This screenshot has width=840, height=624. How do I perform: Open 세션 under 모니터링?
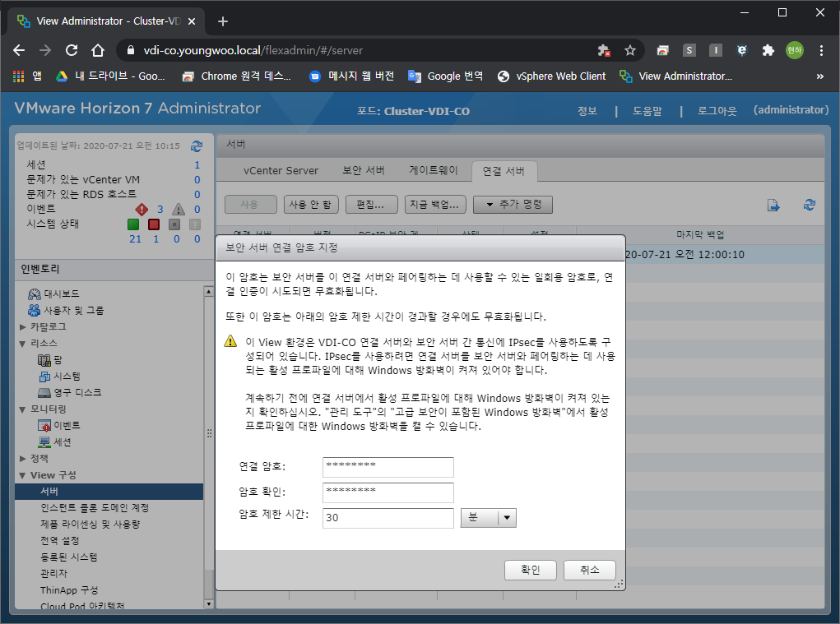pos(54,442)
